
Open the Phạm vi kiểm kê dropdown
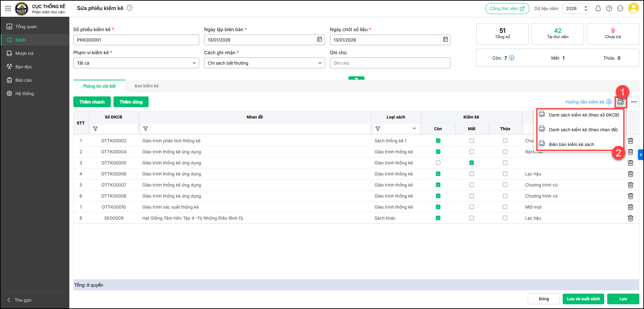coord(136,63)
